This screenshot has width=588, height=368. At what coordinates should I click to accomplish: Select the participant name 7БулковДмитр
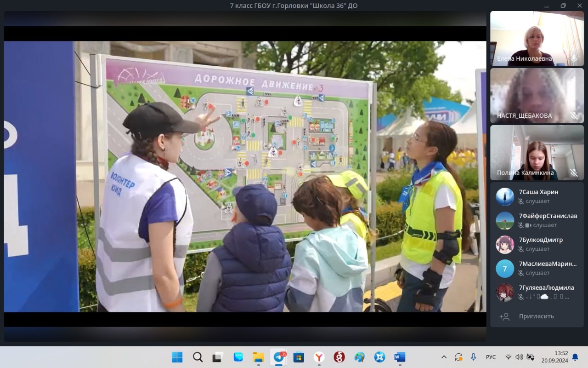(x=541, y=240)
